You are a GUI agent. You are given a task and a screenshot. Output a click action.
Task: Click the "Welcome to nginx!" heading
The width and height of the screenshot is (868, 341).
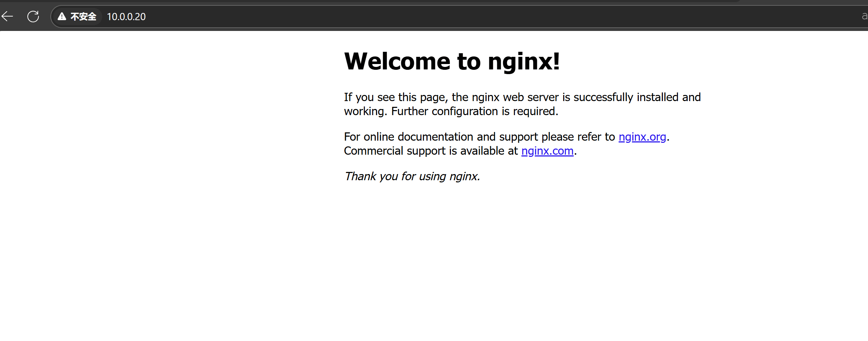click(452, 61)
